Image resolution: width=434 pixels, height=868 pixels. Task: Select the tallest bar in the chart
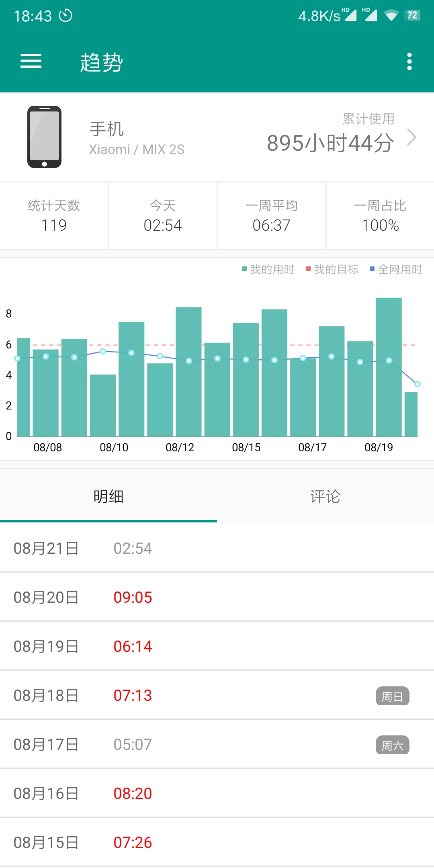point(389,367)
